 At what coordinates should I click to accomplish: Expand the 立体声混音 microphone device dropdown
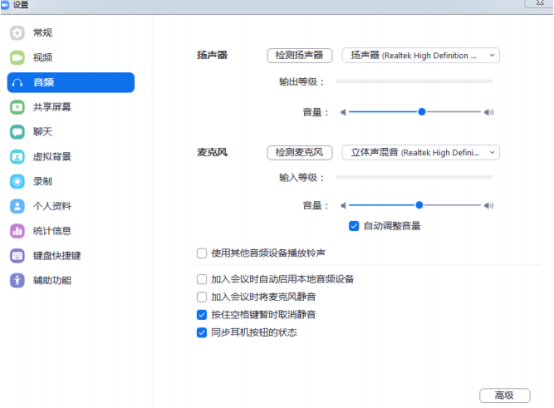point(420,153)
